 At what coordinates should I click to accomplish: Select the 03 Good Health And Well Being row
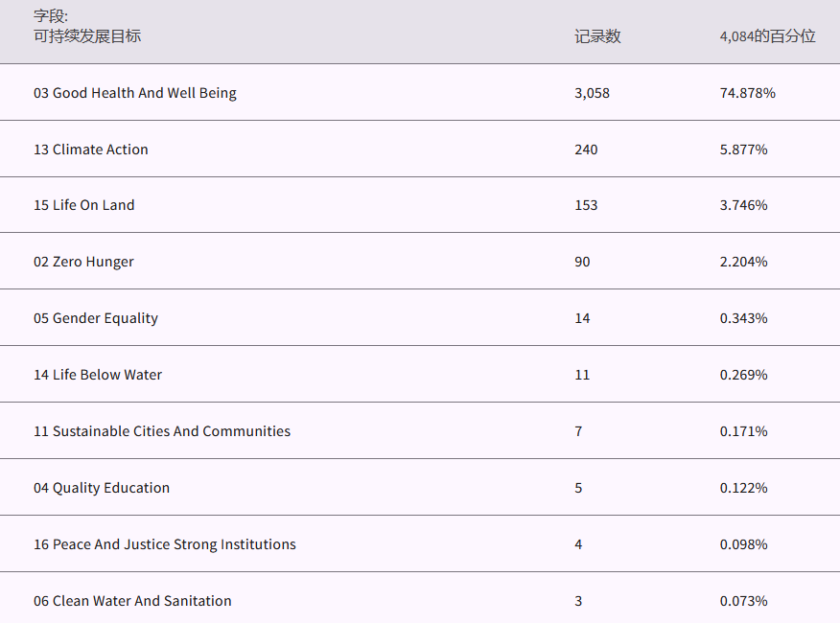[135, 93]
